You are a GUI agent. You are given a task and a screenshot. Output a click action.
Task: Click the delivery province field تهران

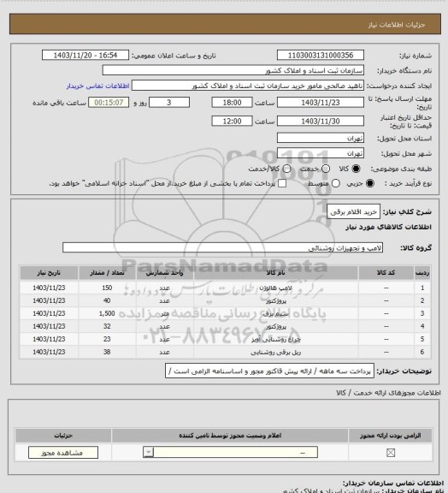[321, 138]
